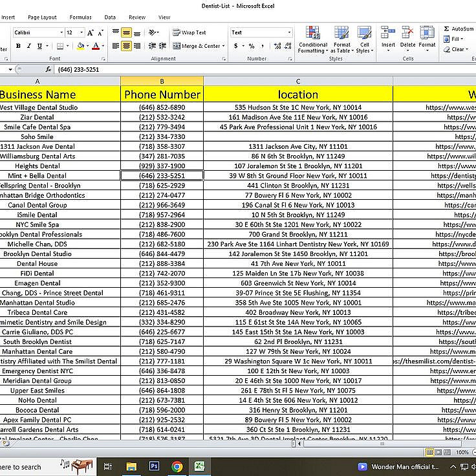The height and width of the screenshot is (476, 476).
Task: Click the Percent Style icon
Action: pos(252,46)
